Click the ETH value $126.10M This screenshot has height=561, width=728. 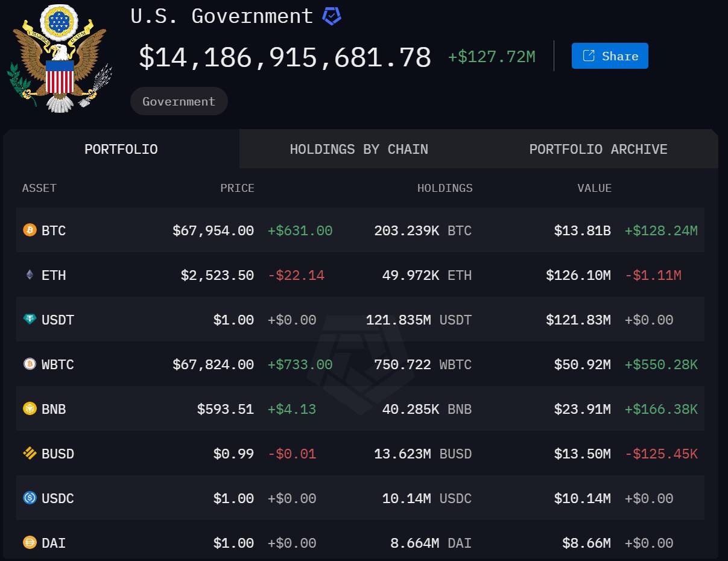point(578,275)
